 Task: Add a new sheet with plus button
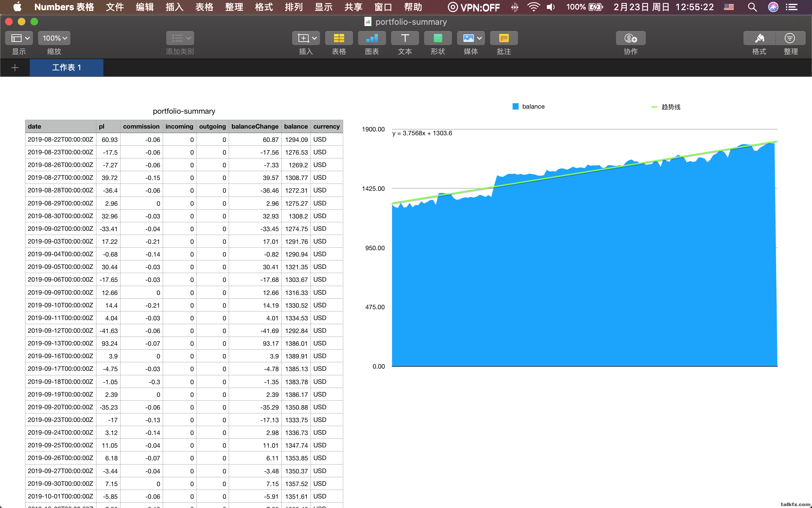15,68
